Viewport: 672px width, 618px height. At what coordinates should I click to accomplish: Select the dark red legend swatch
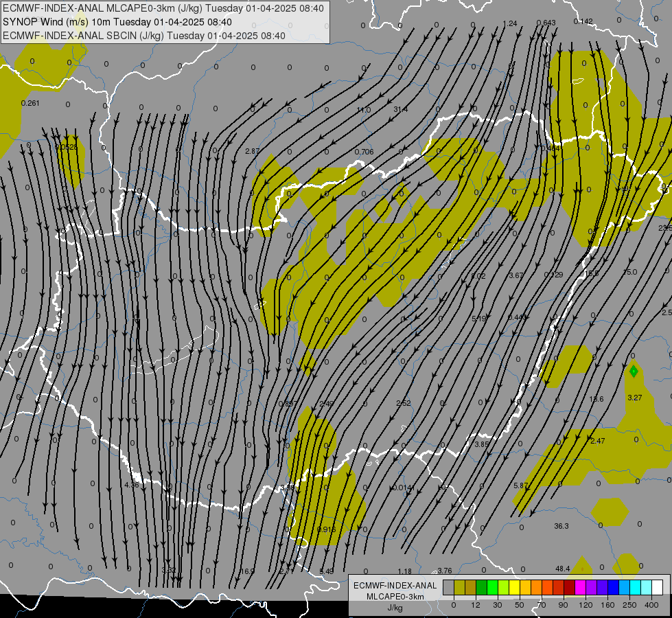pyautogui.click(x=569, y=588)
